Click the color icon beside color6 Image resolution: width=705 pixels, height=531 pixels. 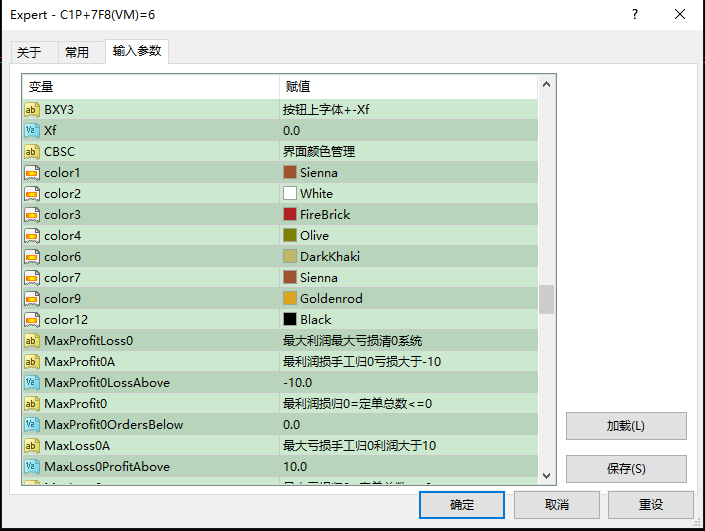[31, 257]
